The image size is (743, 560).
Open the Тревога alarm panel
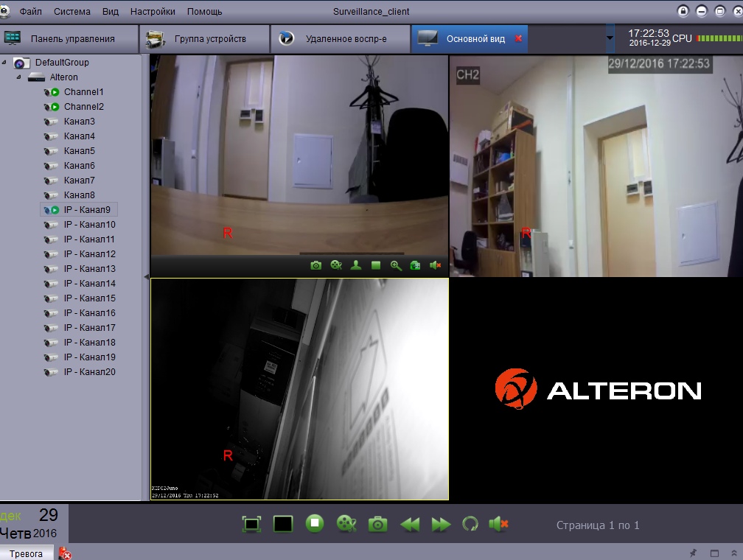click(26, 553)
